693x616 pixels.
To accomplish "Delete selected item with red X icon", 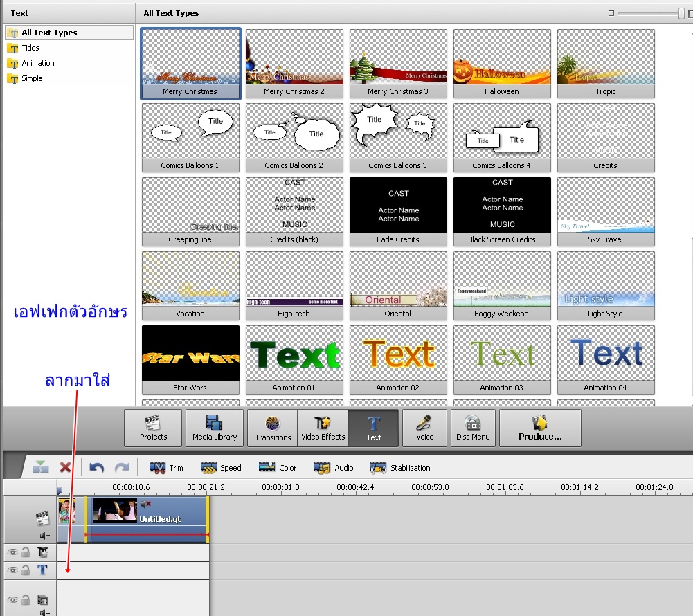I will (x=65, y=467).
